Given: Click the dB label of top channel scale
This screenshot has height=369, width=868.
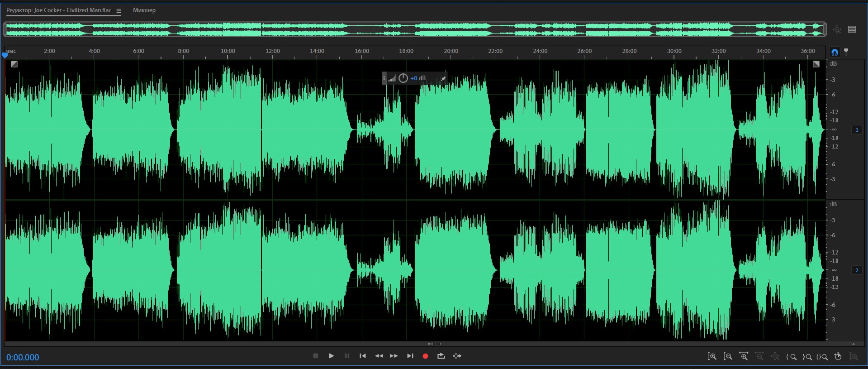Looking at the screenshot, I should (834, 64).
